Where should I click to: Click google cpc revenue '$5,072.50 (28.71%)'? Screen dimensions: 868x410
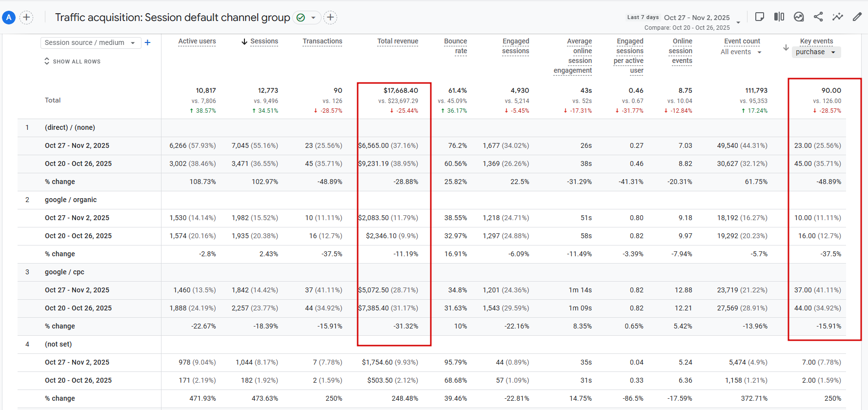pos(388,290)
